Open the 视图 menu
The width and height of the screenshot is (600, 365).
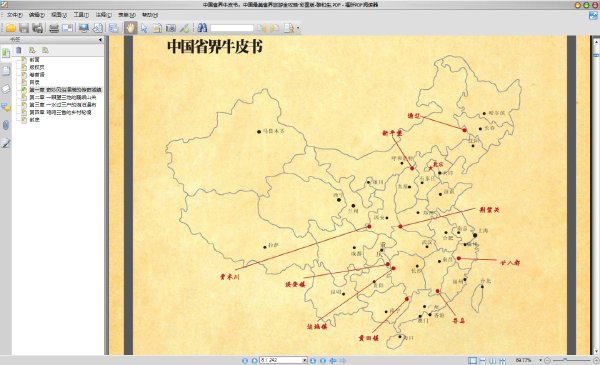(x=59, y=15)
